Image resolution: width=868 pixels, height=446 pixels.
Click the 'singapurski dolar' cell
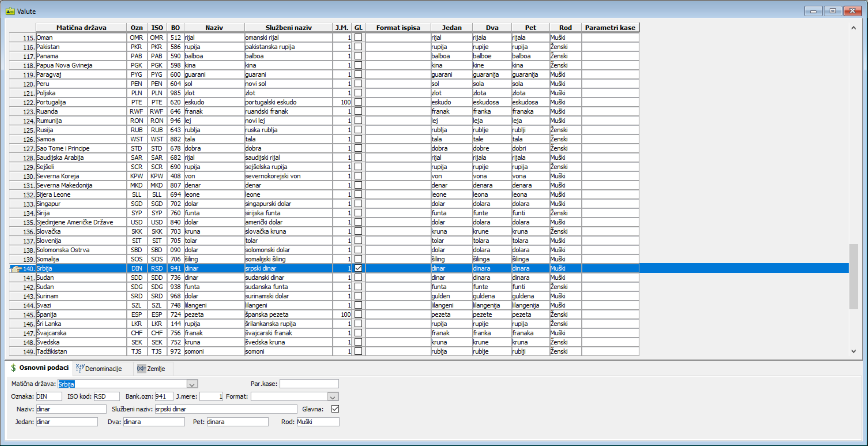288,204
